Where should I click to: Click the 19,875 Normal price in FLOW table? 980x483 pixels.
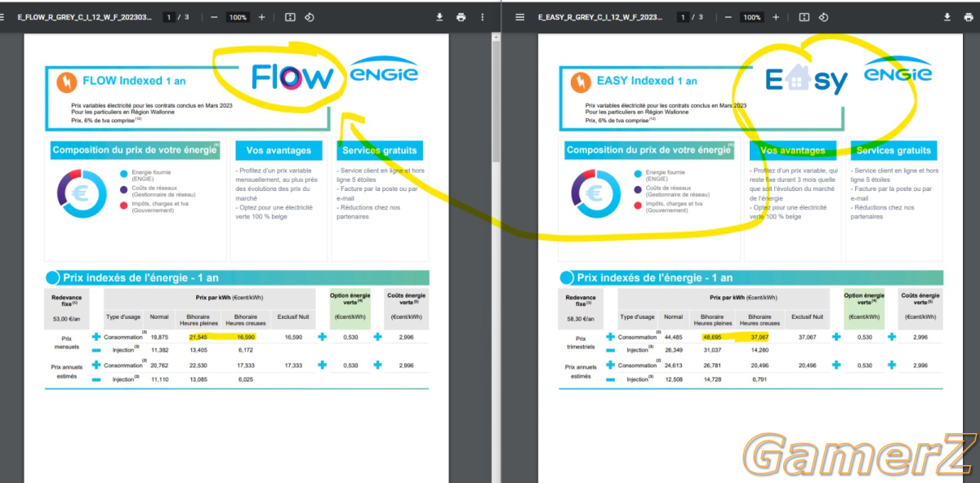(159, 336)
